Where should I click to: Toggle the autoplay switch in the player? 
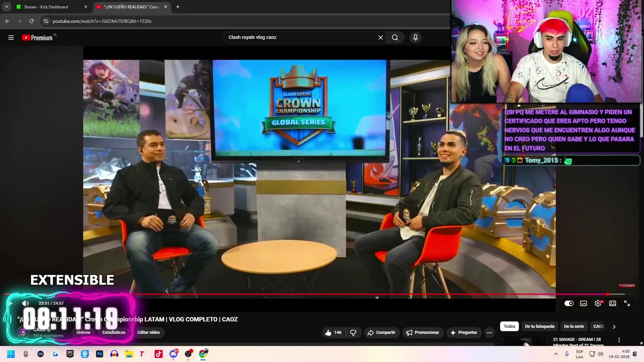pos(569,303)
